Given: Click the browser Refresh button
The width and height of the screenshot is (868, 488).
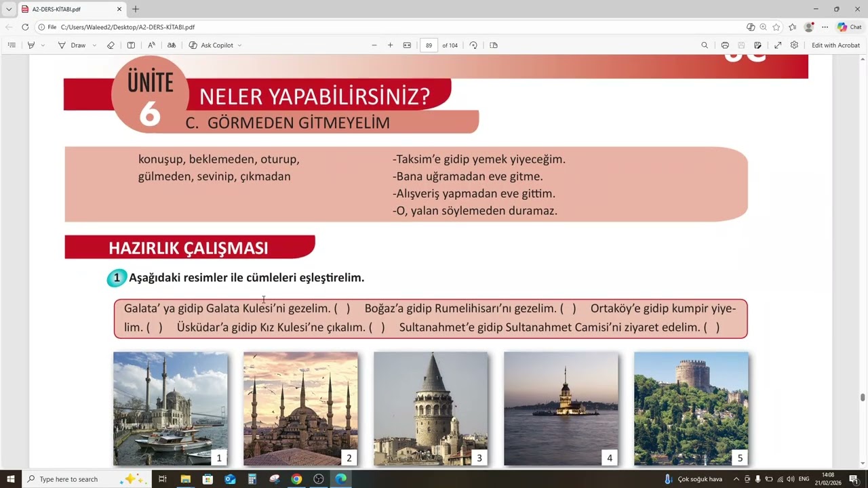Looking at the screenshot, I should click(25, 27).
